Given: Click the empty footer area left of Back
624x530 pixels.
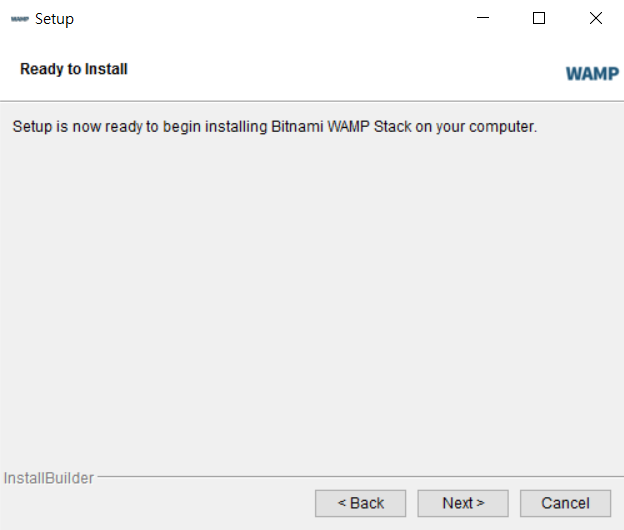Looking at the screenshot, I should point(157,504).
